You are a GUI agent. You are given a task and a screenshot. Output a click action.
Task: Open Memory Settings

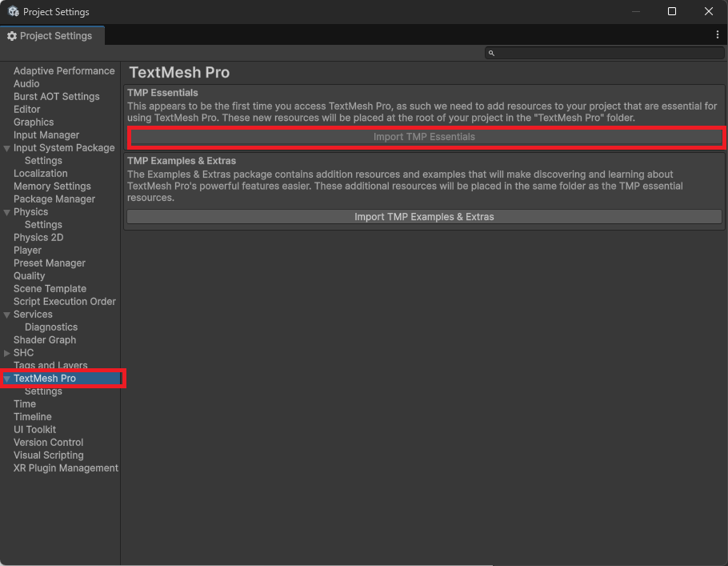52,186
